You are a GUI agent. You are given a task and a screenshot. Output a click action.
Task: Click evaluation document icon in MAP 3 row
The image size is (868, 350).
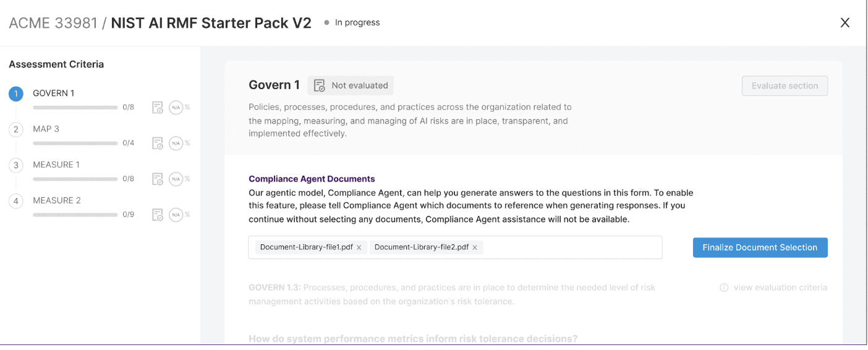158,143
